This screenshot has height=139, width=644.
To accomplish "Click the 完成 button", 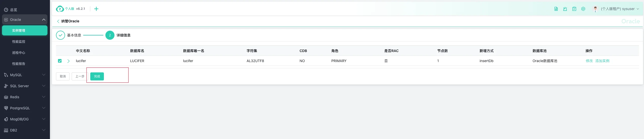I will click(x=97, y=76).
